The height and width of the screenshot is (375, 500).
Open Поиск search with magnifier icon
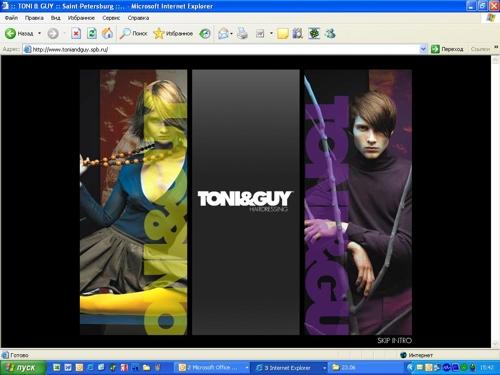133,33
